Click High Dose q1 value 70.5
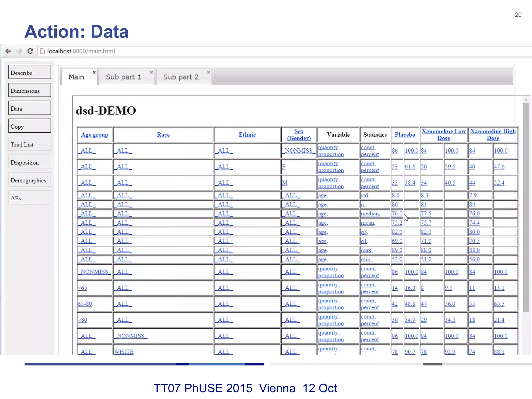Screen dimensions: 532x399 (x=474, y=241)
